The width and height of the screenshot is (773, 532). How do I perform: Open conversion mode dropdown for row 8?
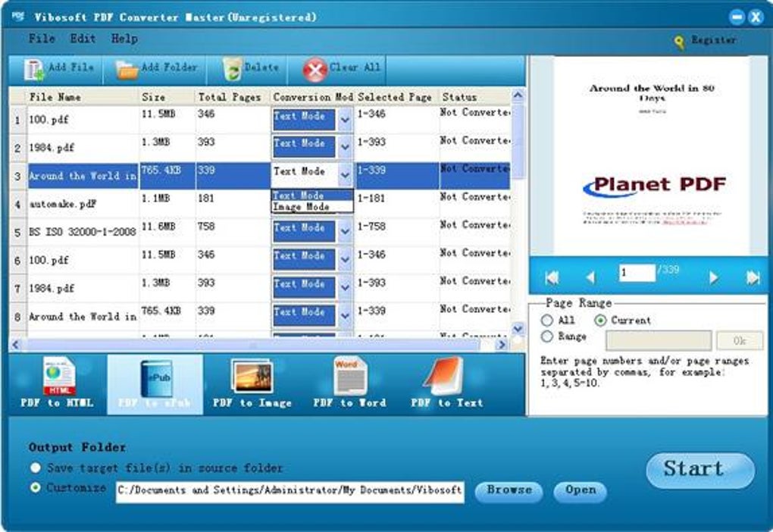pos(345,315)
